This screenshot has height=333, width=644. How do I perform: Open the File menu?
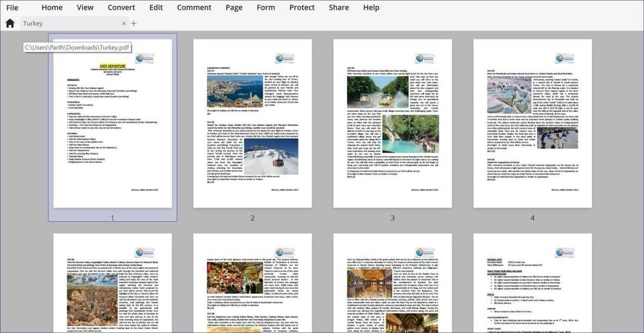click(x=12, y=7)
